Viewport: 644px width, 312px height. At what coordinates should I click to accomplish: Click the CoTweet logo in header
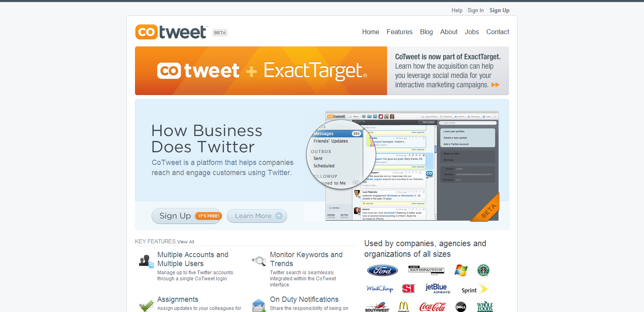(172, 32)
